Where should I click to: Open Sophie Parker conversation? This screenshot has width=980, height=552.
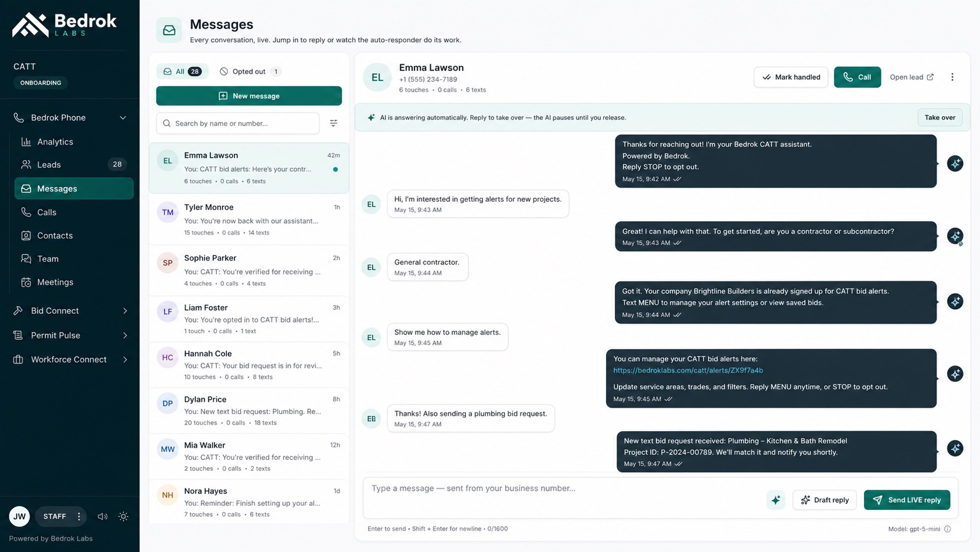click(249, 270)
